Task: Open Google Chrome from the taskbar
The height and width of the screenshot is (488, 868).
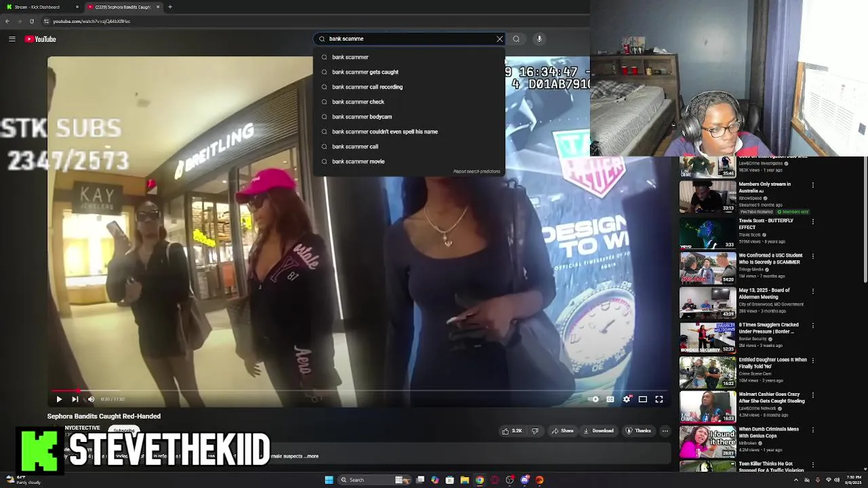Action: coord(479,480)
